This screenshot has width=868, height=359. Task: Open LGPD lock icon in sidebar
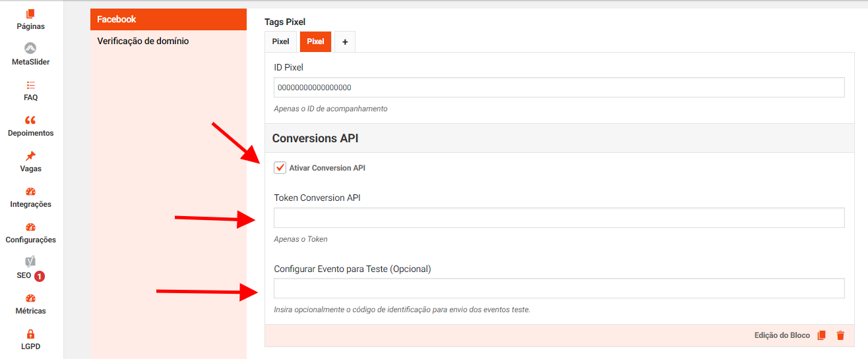[x=30, y=334]
